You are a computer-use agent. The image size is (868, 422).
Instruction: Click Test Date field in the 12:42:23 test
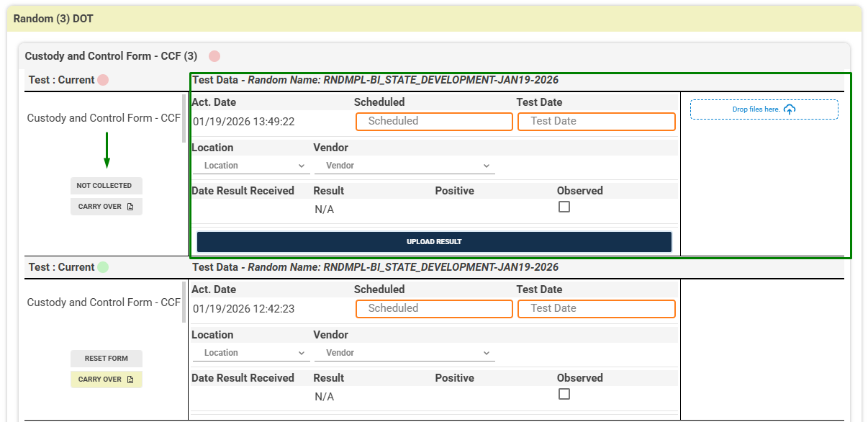coord(596,308)
